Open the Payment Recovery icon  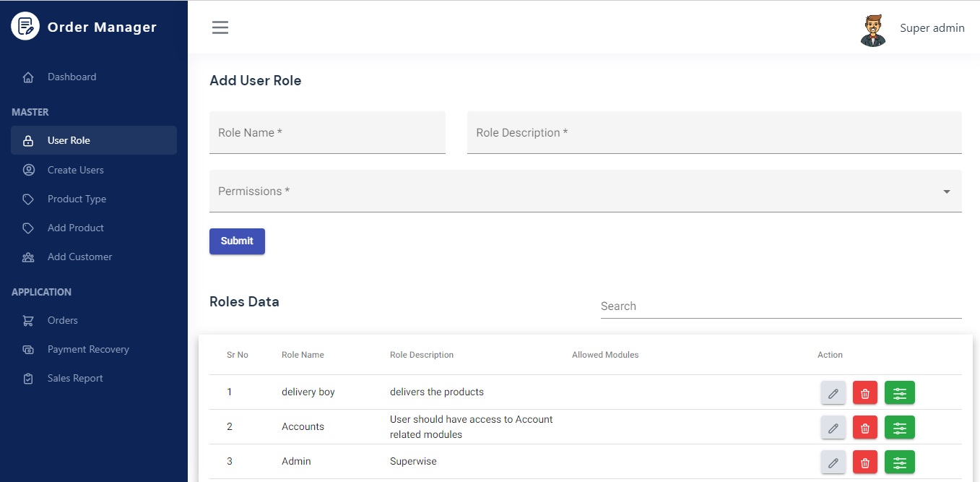(27, 349)
